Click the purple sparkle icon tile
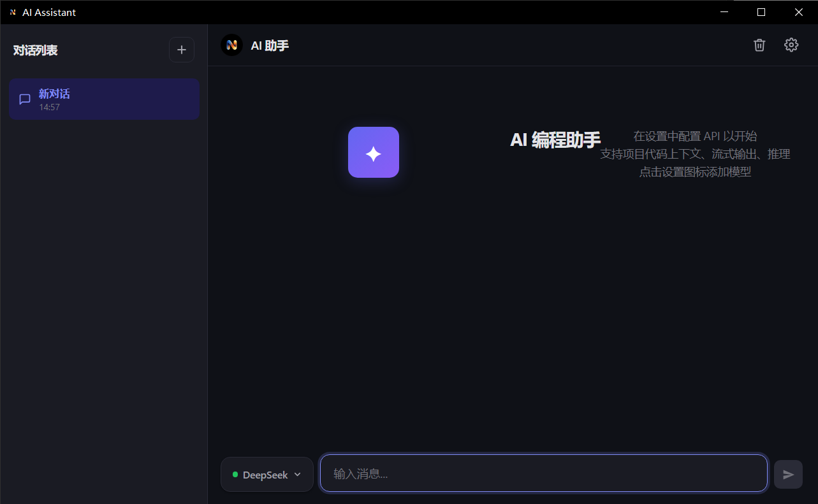Screen dimensions: 818x504 [374, 152]
